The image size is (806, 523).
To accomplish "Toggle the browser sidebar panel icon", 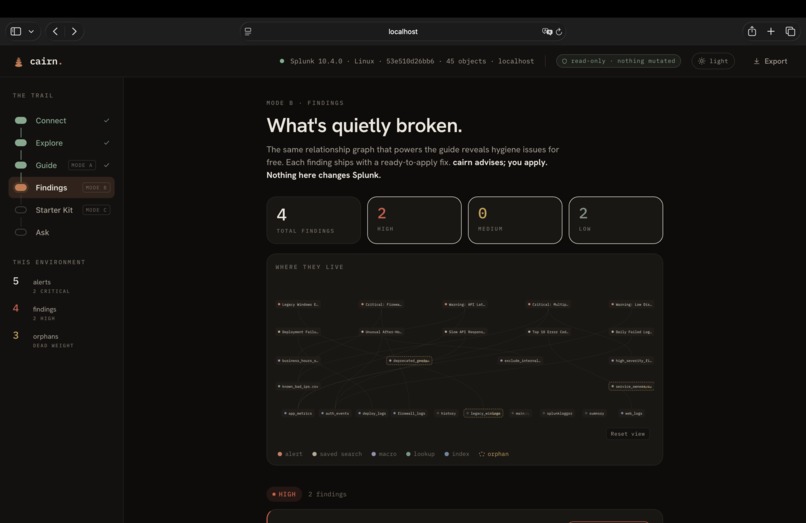I will pos(16,31).
